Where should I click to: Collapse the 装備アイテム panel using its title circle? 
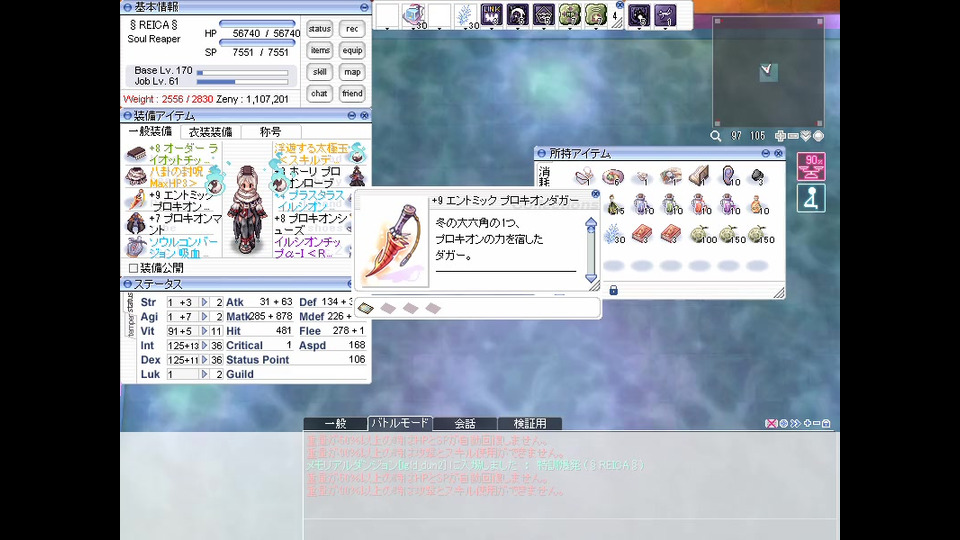tap(127, 115)
